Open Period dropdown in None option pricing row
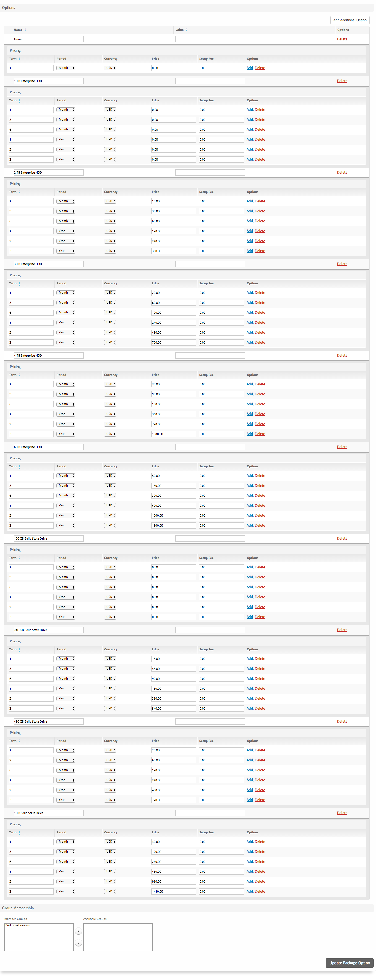 click(x=66, y=68)
